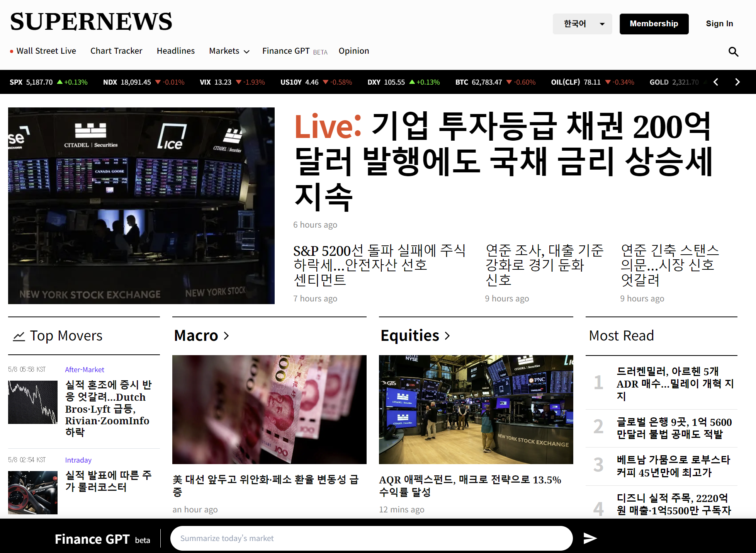Open Most Read 베트남 가뭄 article
756x553 pixels.
[x=673, y=466]
